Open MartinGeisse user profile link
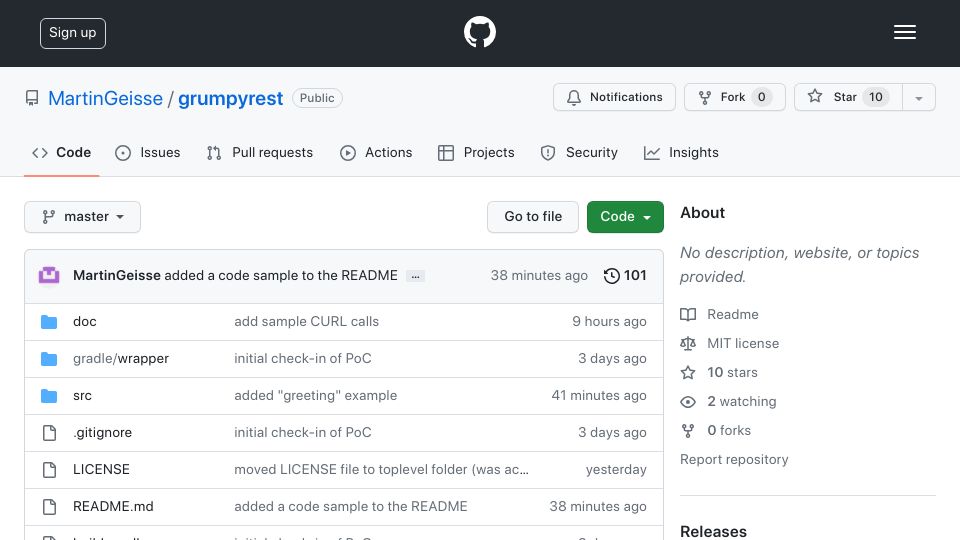This screenshot has width=960, height=540. (105, 98)
